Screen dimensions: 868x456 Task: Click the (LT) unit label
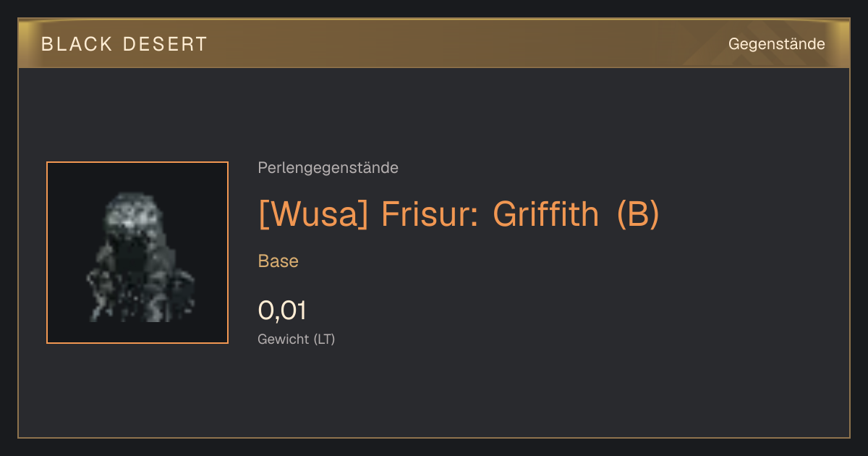tap(324, 339)
